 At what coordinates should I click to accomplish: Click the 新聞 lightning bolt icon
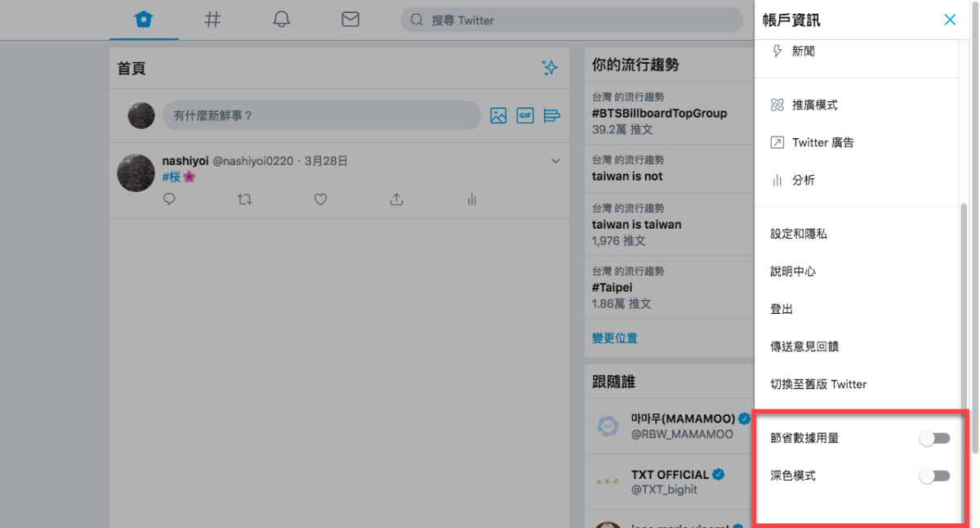coord(777,51)
